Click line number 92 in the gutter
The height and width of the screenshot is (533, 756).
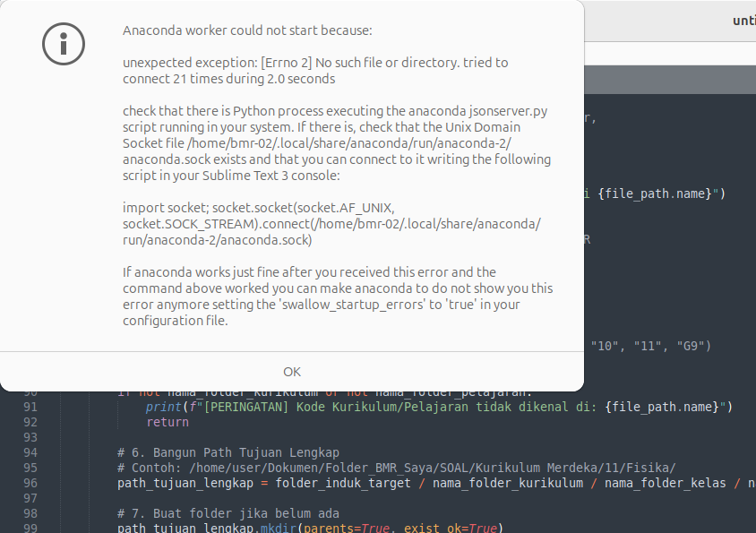[x=30, y=422]
